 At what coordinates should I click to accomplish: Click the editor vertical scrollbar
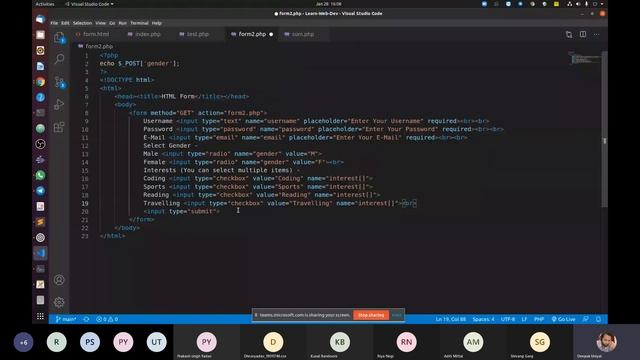pos(604,129)
